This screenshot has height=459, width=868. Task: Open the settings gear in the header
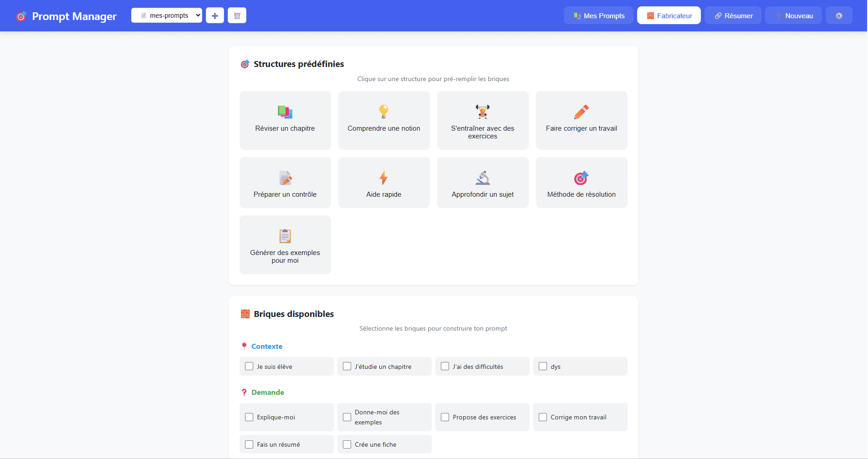[838, 15]
